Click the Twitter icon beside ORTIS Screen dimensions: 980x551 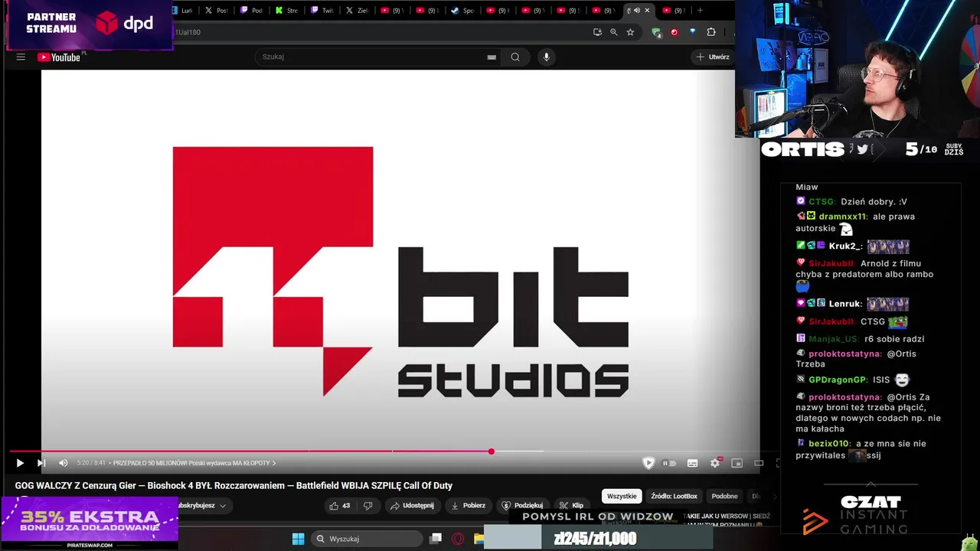coord(862,149)
